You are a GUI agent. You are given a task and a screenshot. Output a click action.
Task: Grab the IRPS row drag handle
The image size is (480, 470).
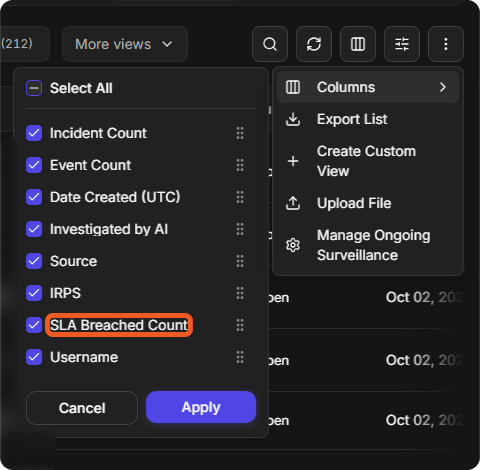240,293
